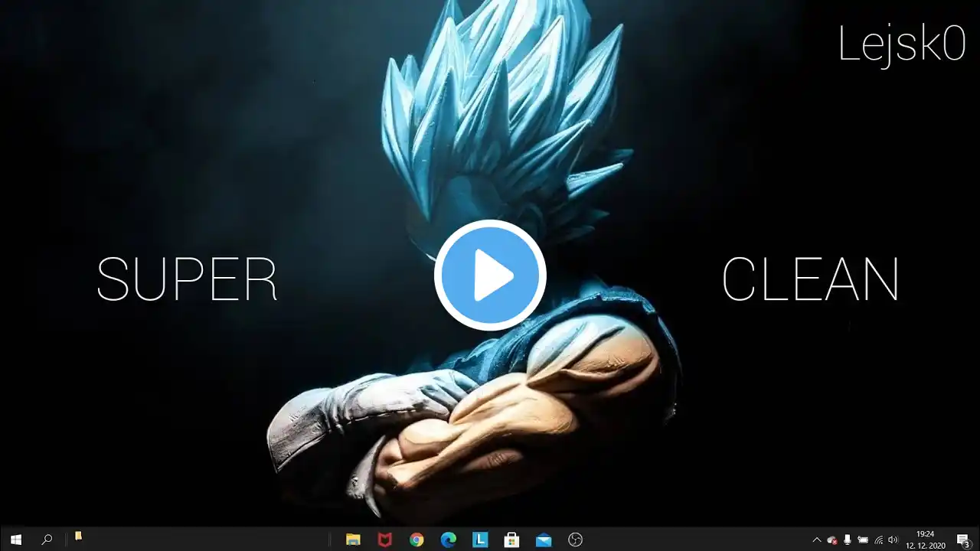
Task: Open the Windows Start menu
Action: [15, 540]
